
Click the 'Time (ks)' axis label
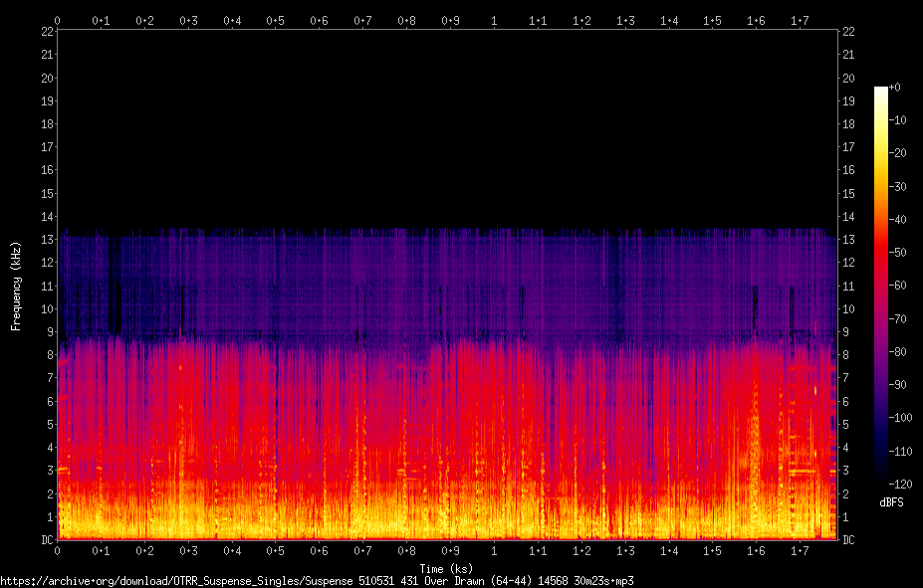pyautogui.click(x=446, y=568)
